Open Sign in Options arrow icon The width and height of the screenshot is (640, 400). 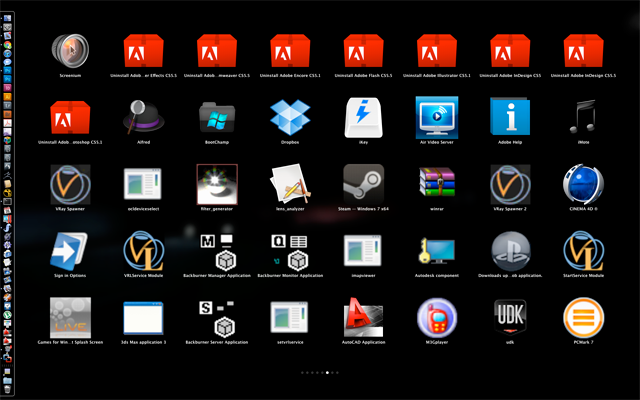69,251
